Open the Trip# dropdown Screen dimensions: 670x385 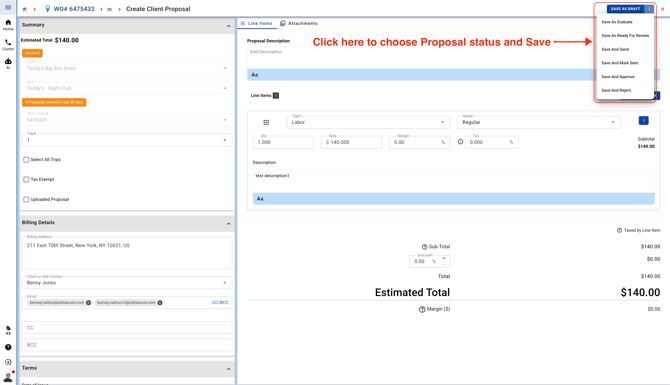click(x=127, y=140)
